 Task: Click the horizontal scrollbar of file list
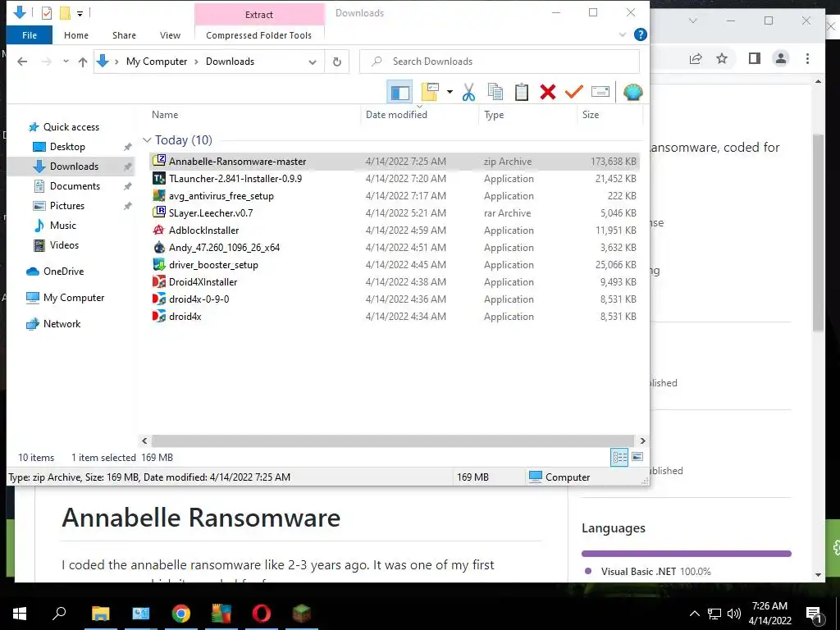coord(393,441)
